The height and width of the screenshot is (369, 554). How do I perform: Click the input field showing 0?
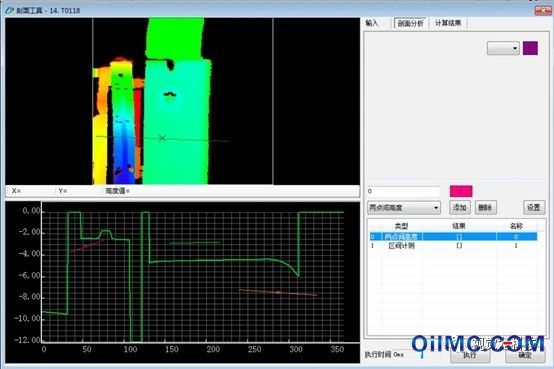(403, 191)
